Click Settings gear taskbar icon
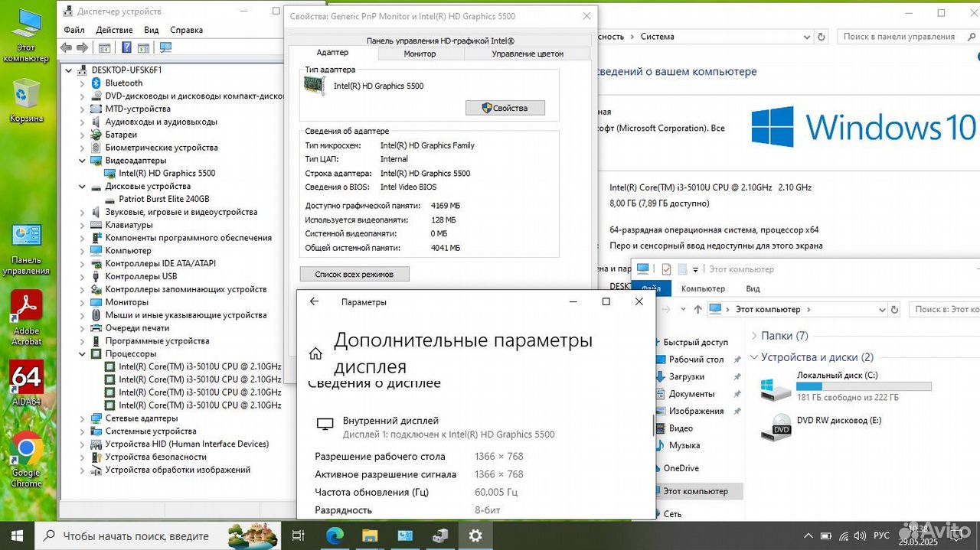This screenshot has width=980, height=550. point(475,535)
